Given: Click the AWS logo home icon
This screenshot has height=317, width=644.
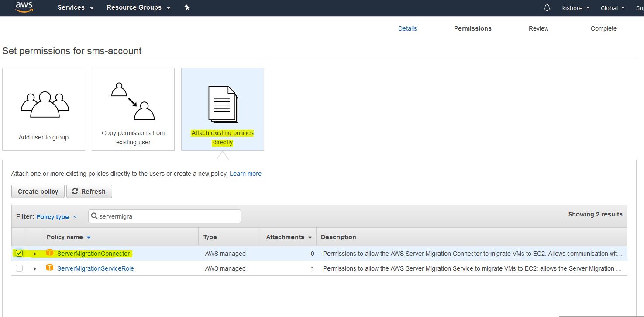Looking at the screenshot, I should (x=24, y=7).
